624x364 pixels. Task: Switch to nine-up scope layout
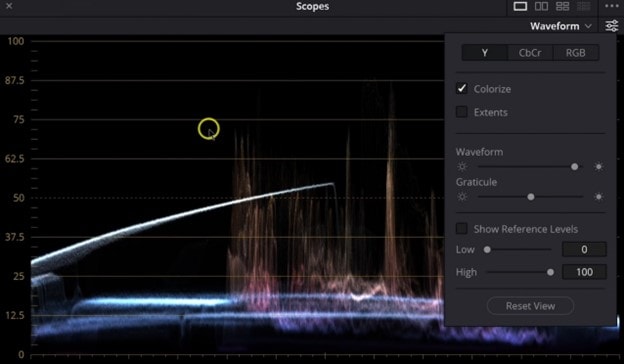(583, 6)
